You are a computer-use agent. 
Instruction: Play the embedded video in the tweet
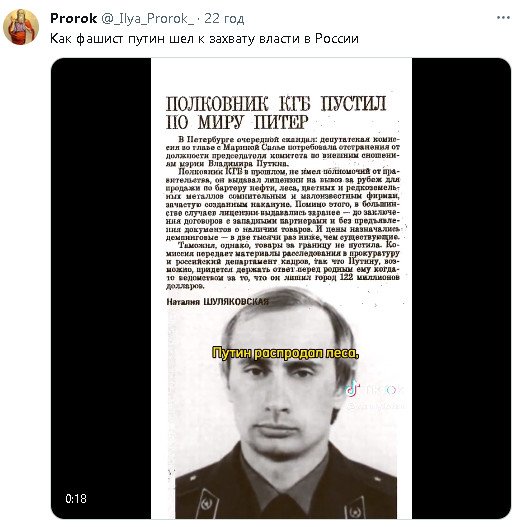point(281,288)
